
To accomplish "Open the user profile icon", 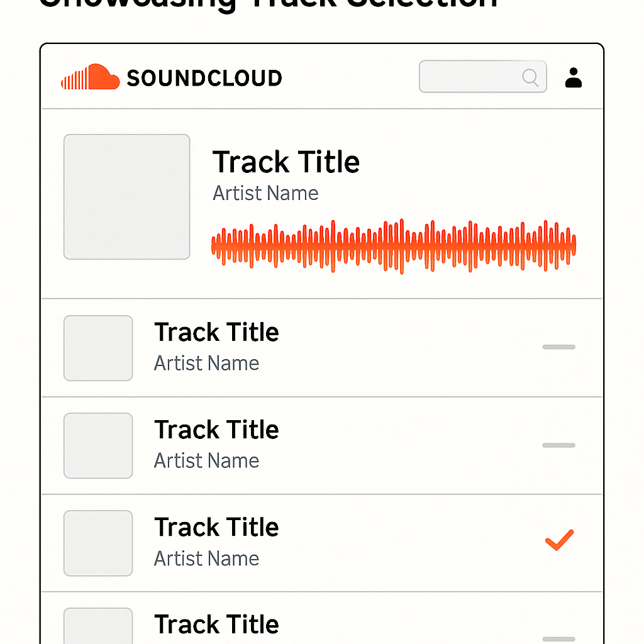I will 573,77.
